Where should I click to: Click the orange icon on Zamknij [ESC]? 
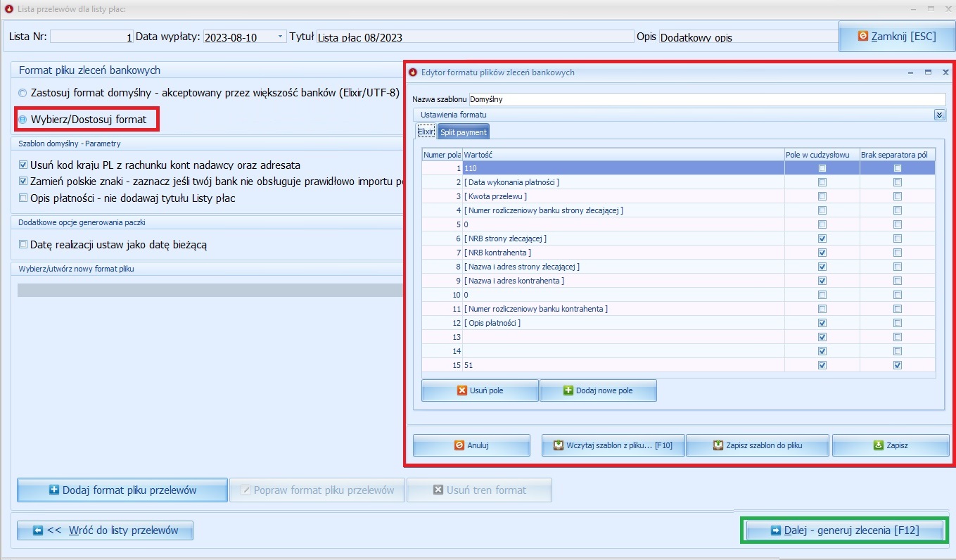862,36
